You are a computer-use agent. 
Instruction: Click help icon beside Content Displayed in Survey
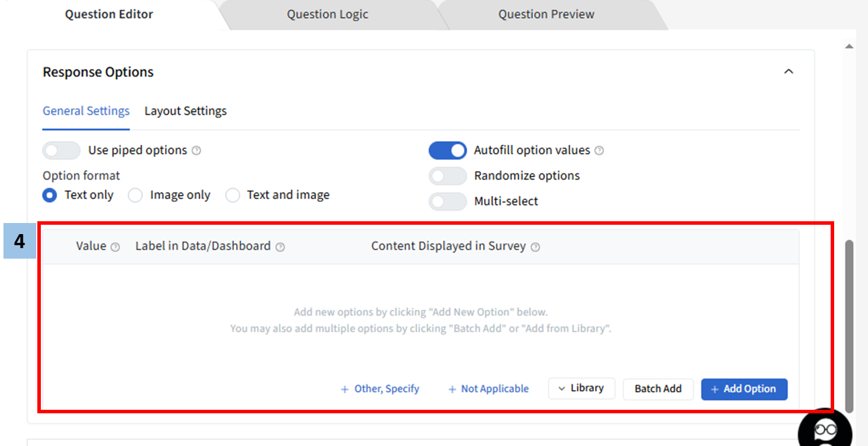(535, 247)
